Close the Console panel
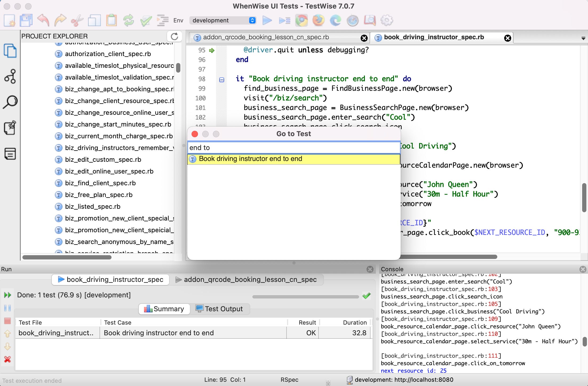588x386 pixels. pyautogui.click(x=583, y=269)
